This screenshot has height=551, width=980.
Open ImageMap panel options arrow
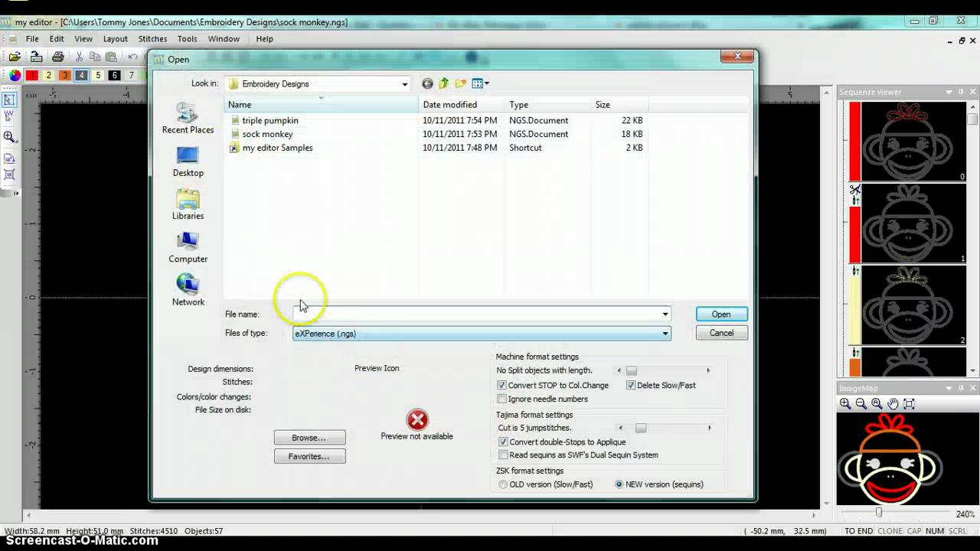tap(949, 388)
